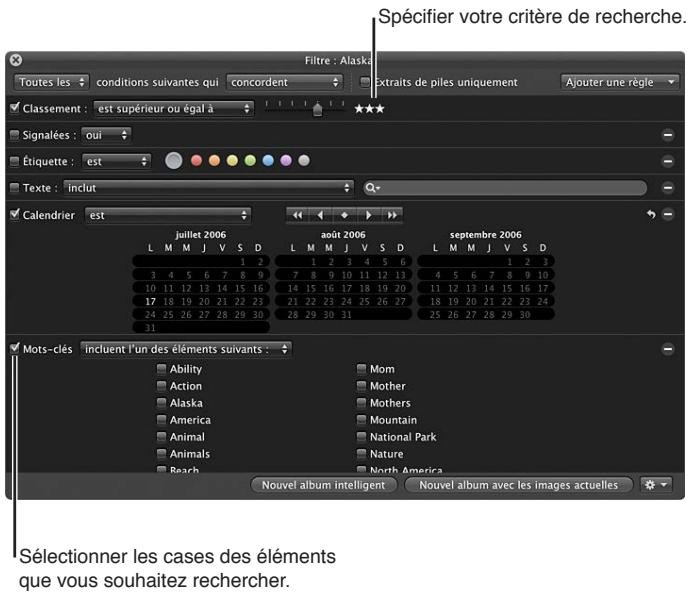Check the Mother keyword box
This screenshot has height=592, width=689.
pos(361,385)
